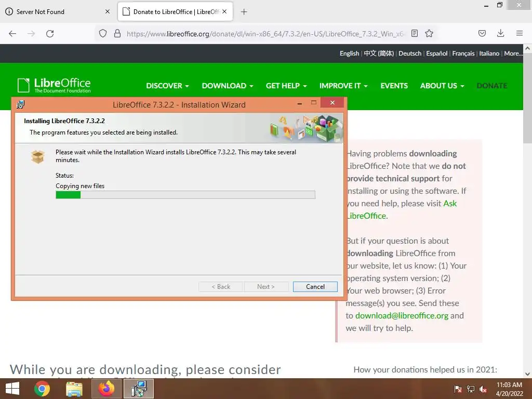Click the web page vertical scrollbar thumb
The image size is (532, 399).
click(527, 98)
